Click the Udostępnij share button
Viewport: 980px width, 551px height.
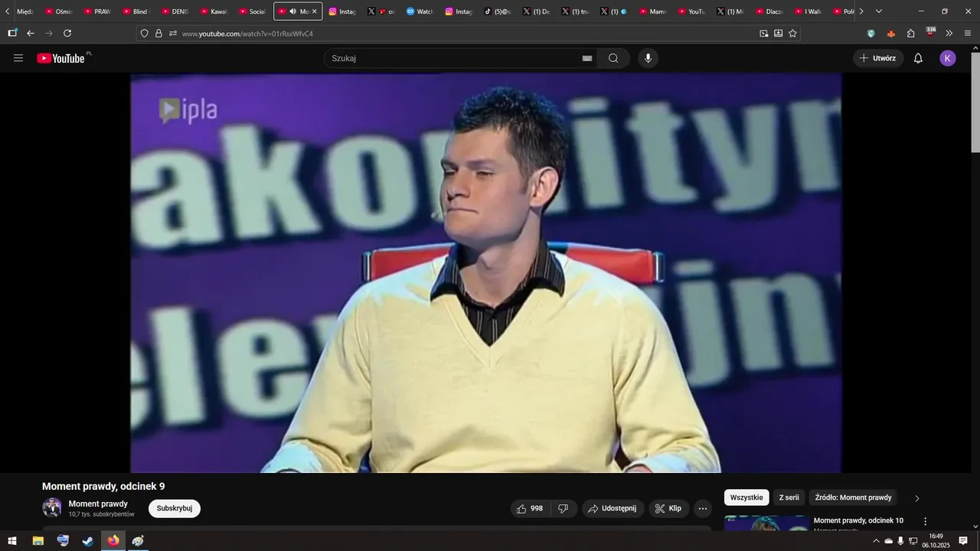(612, 508)
